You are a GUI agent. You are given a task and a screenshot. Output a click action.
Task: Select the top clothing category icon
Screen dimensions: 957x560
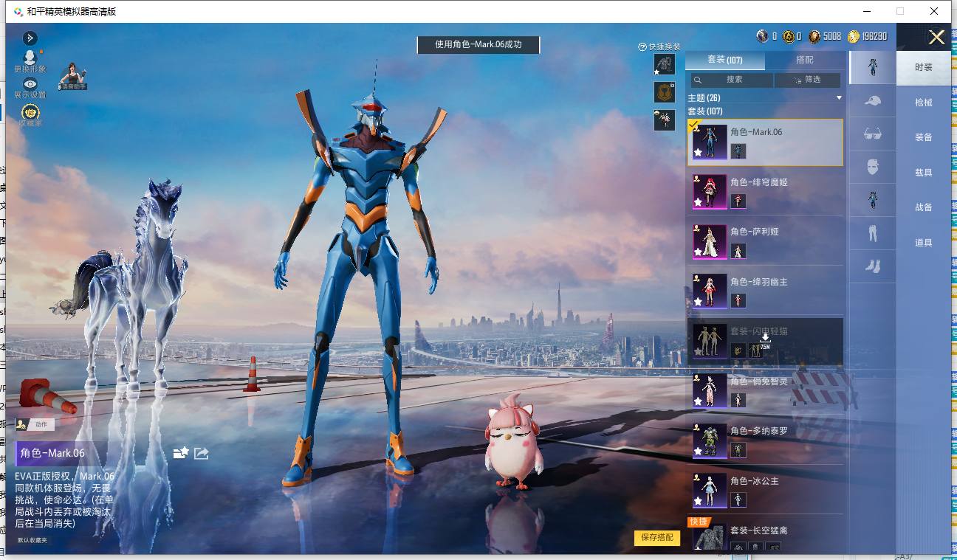[873, 200]
